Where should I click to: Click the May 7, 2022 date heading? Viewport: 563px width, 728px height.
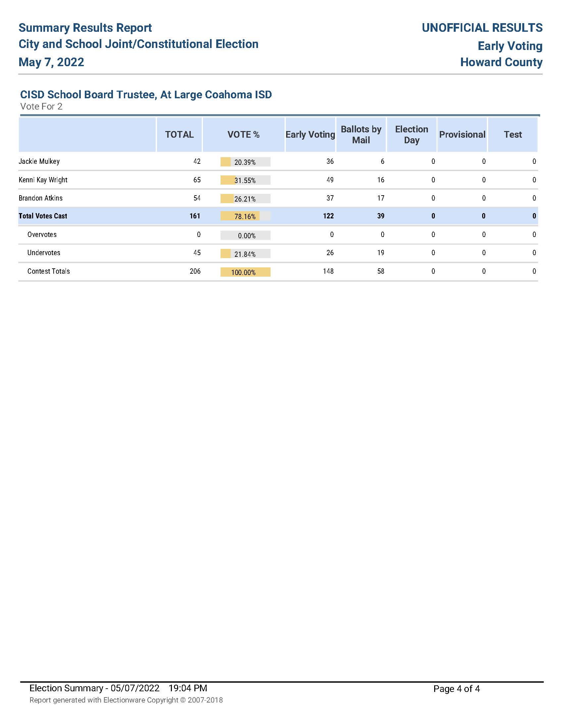51,62
